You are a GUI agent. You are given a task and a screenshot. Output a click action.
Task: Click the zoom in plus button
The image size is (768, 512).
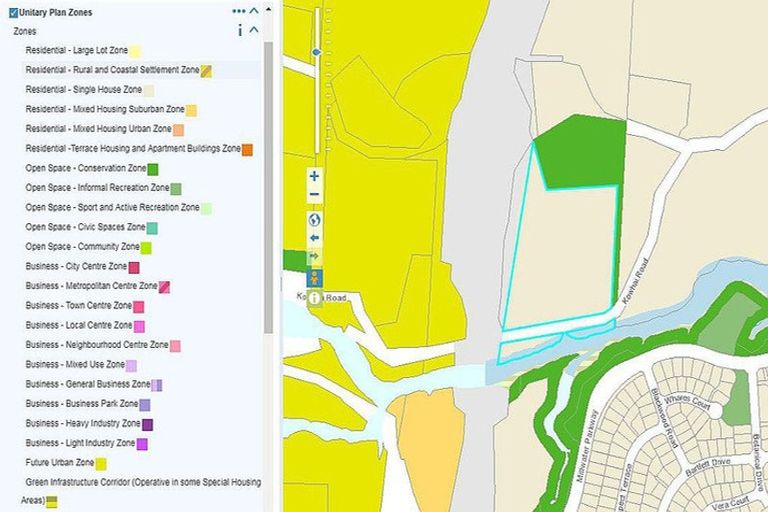point(314,176)
